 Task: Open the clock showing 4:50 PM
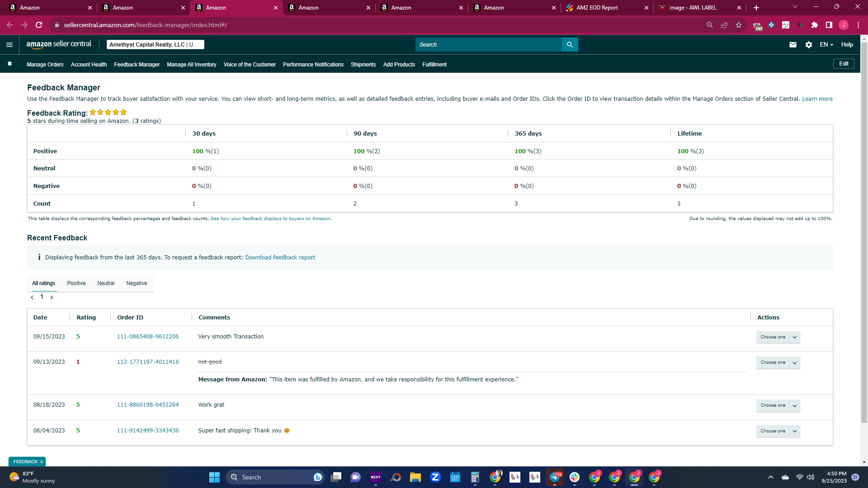point(834,477)
